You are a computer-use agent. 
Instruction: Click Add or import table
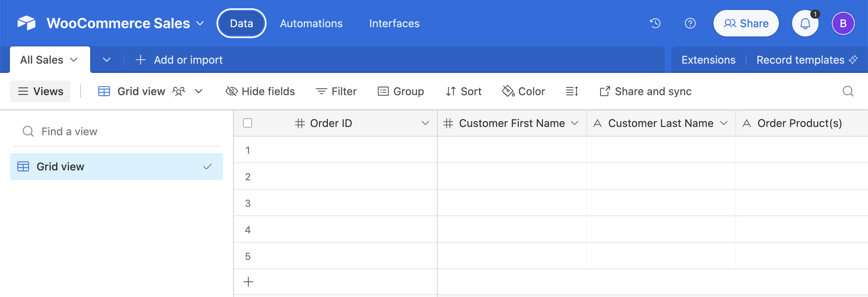(x=179, y=60)
